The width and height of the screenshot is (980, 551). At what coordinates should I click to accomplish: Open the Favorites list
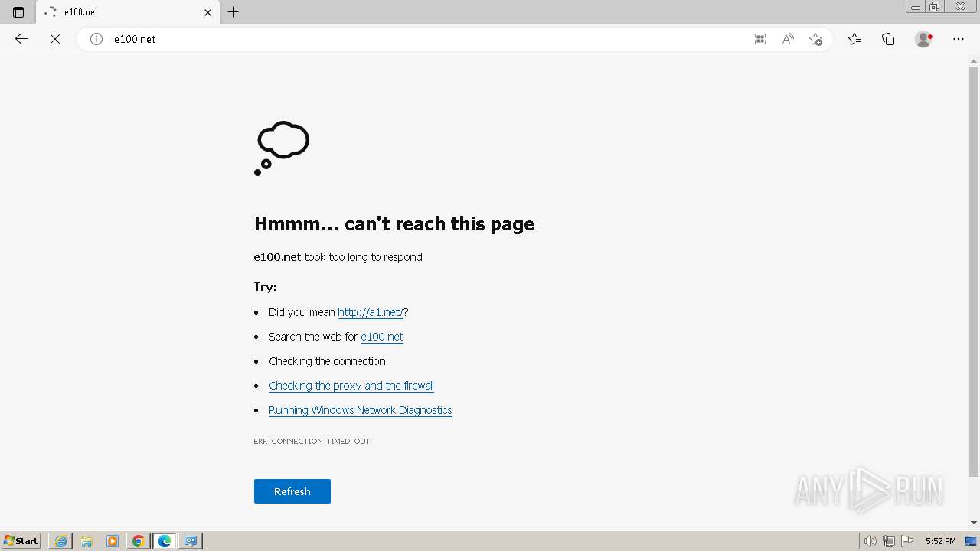tap(854, 39)
